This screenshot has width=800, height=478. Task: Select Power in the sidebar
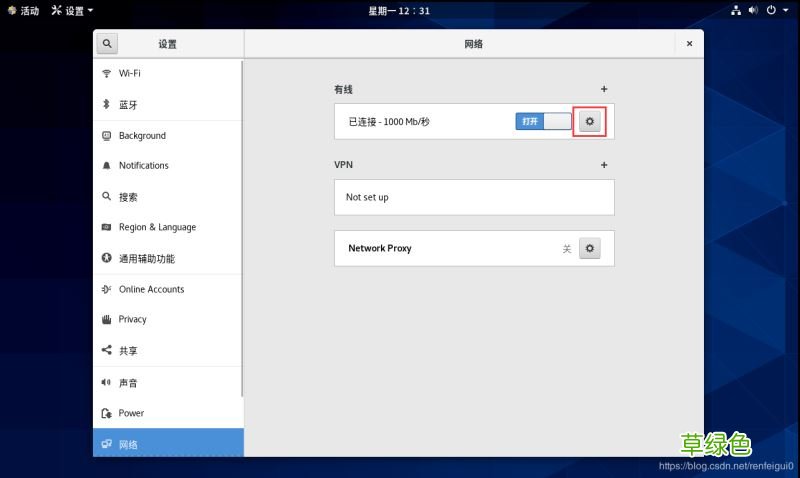tap(168, 413)
